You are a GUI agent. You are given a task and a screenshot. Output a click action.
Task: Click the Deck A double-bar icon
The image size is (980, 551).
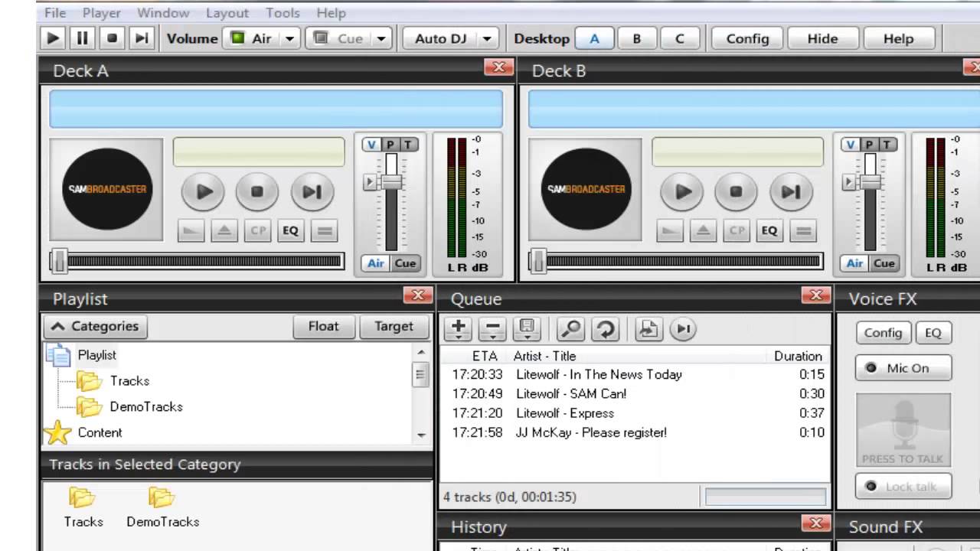pyautogui.click(x=324, y=230)
